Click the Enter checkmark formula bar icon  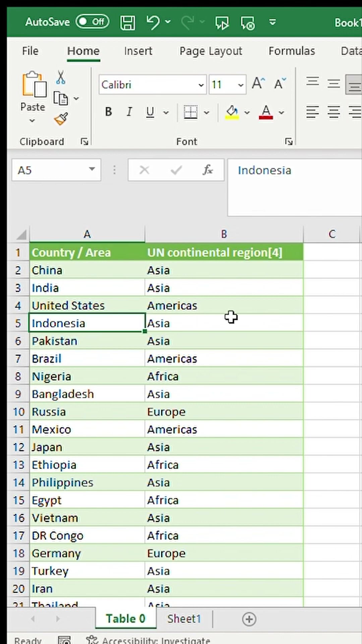176,170
